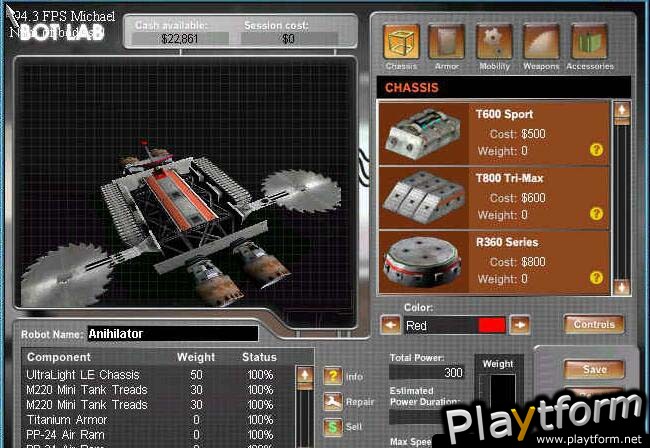
Task: Click the robot 3D preview viewport
Action: pos(185,184)
